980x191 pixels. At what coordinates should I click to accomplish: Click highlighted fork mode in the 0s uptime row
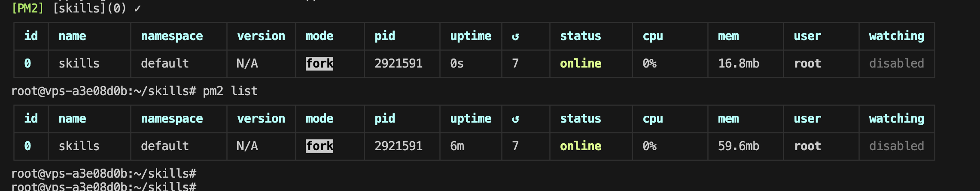(x=320, y=64)
